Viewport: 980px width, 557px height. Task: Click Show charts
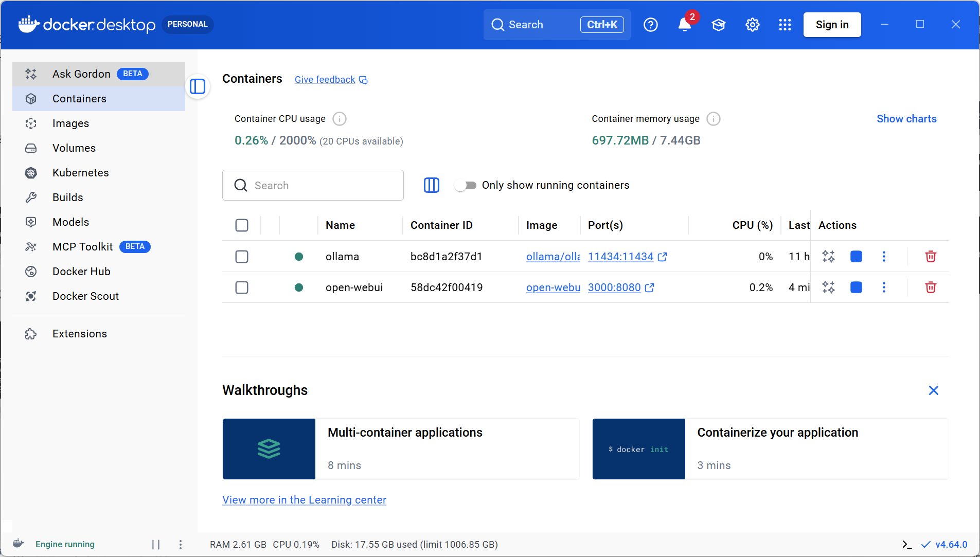(x=906, y=119)
